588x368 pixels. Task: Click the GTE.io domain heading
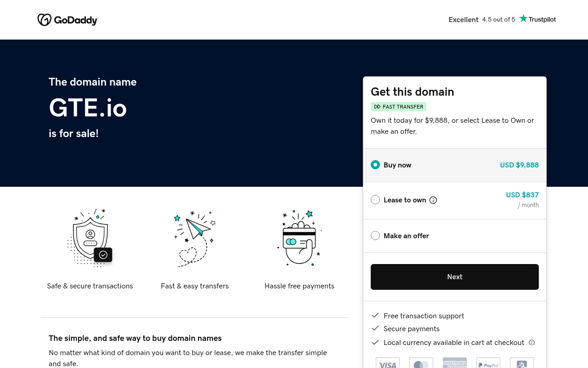coord(88,108)
